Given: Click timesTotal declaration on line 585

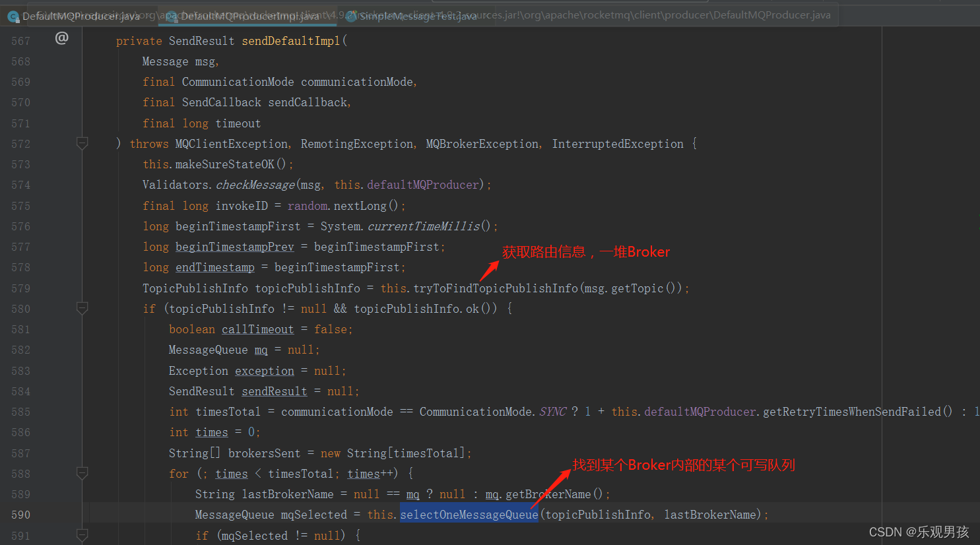Looking at the screenshot, I should 228,412.
